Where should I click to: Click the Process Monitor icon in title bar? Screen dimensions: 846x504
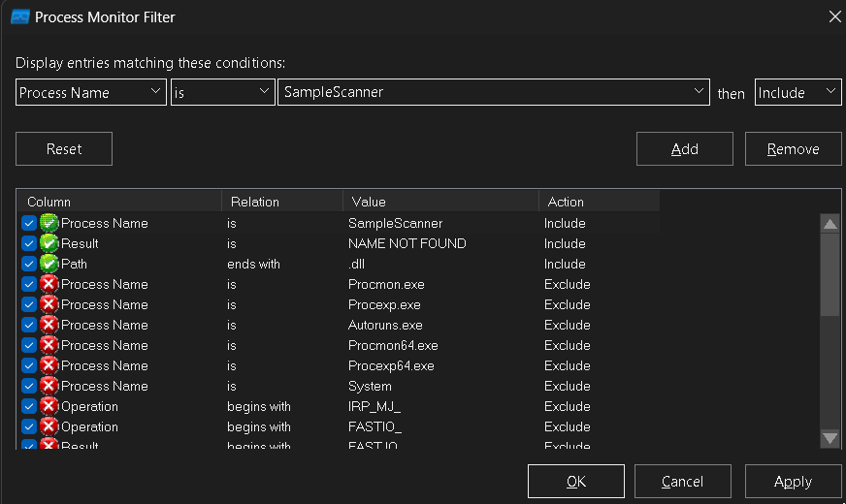(x=18, y=16)
